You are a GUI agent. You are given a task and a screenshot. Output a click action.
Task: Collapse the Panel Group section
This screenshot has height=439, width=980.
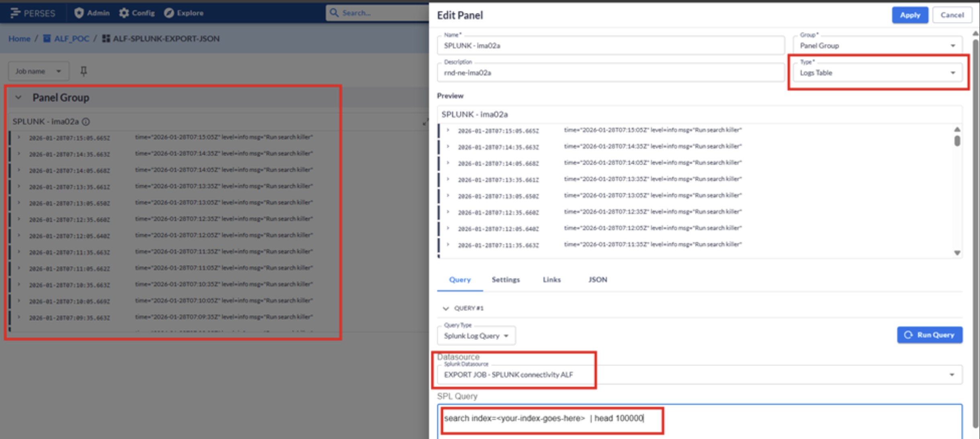(x=18, y=98)
